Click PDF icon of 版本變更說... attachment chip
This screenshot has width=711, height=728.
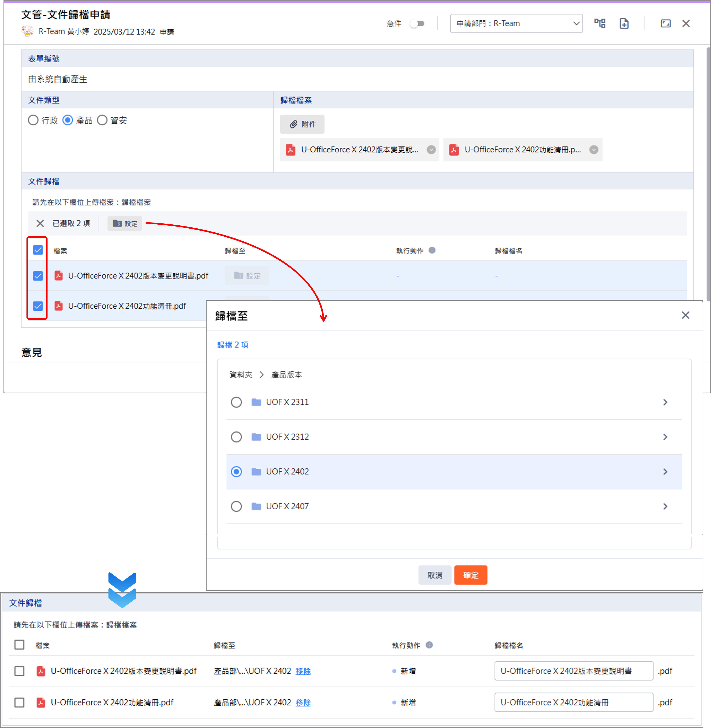(x=291, y=150)
